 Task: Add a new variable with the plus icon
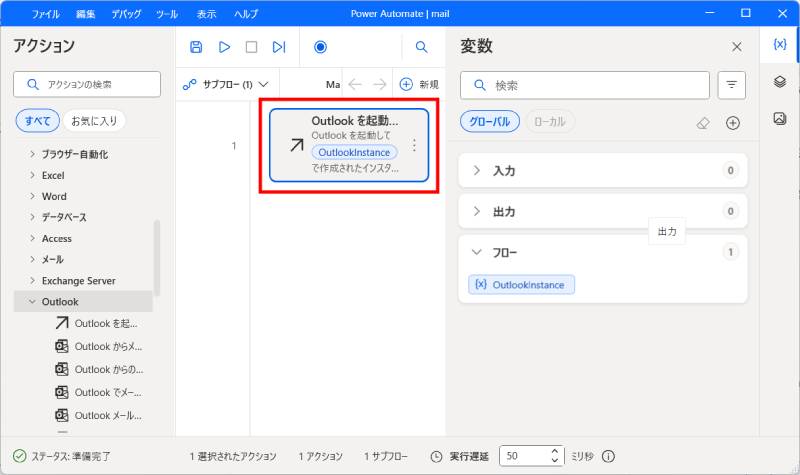click(733, 123)
